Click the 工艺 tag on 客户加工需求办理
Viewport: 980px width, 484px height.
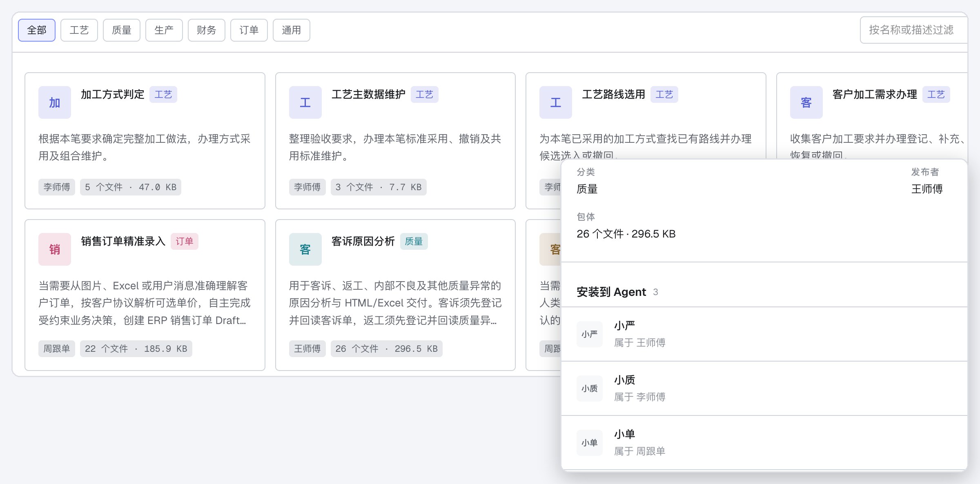tap(936, 95)
